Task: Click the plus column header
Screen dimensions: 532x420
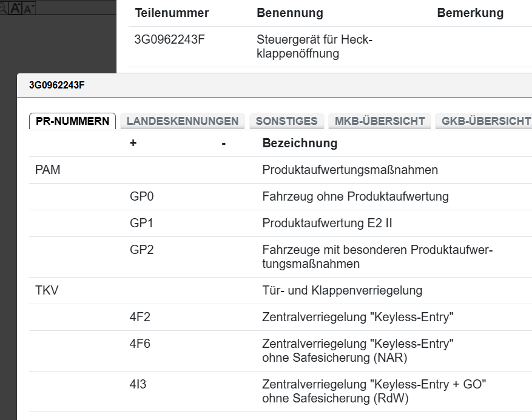Action: point(133,142)
